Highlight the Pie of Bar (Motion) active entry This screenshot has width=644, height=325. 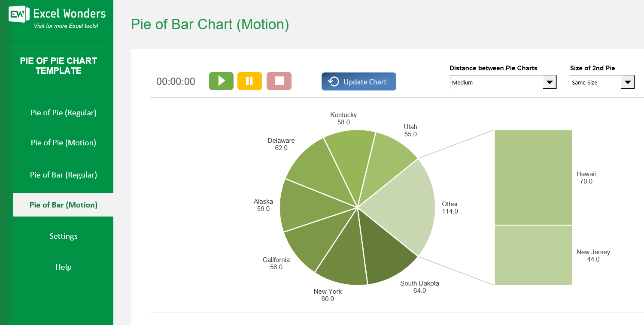tap(63, 205)
